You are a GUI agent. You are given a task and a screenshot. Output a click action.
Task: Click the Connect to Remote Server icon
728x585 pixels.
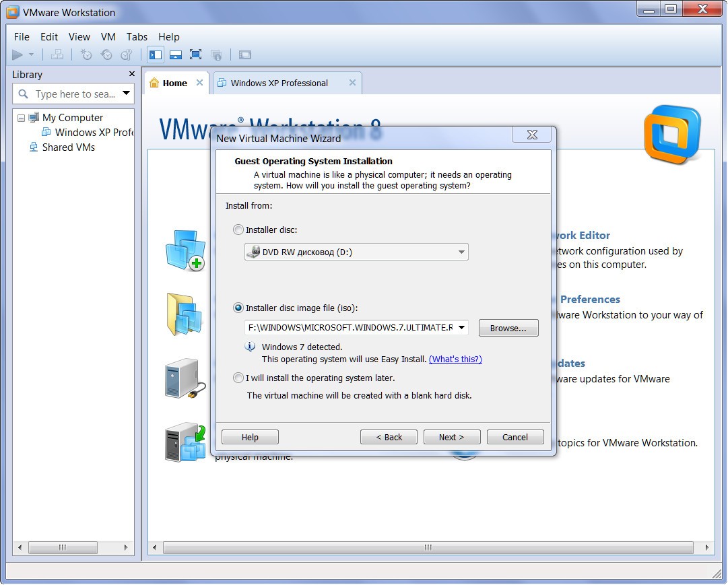185,378
